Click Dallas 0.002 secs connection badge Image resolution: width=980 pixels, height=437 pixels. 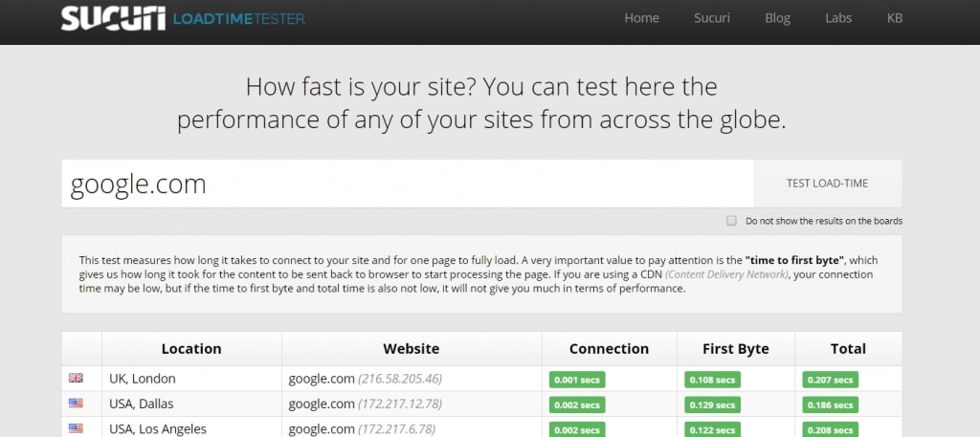pos(577,404)
